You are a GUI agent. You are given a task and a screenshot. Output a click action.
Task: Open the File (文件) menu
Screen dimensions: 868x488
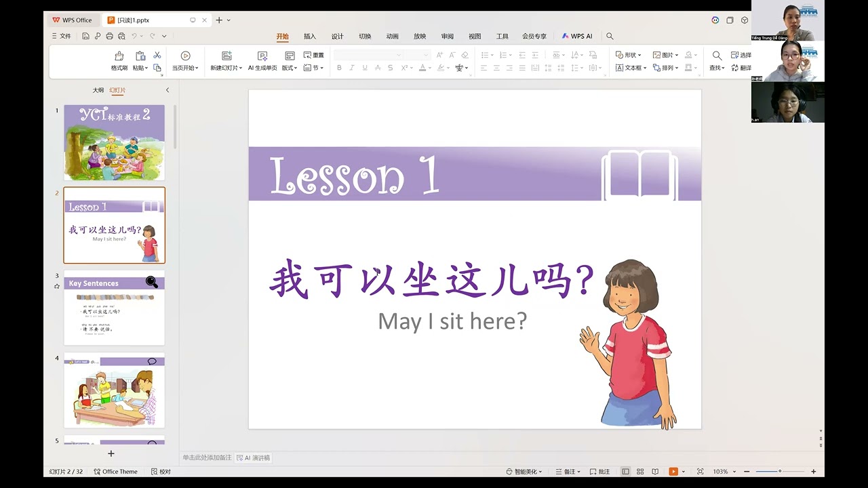[62, 36]
